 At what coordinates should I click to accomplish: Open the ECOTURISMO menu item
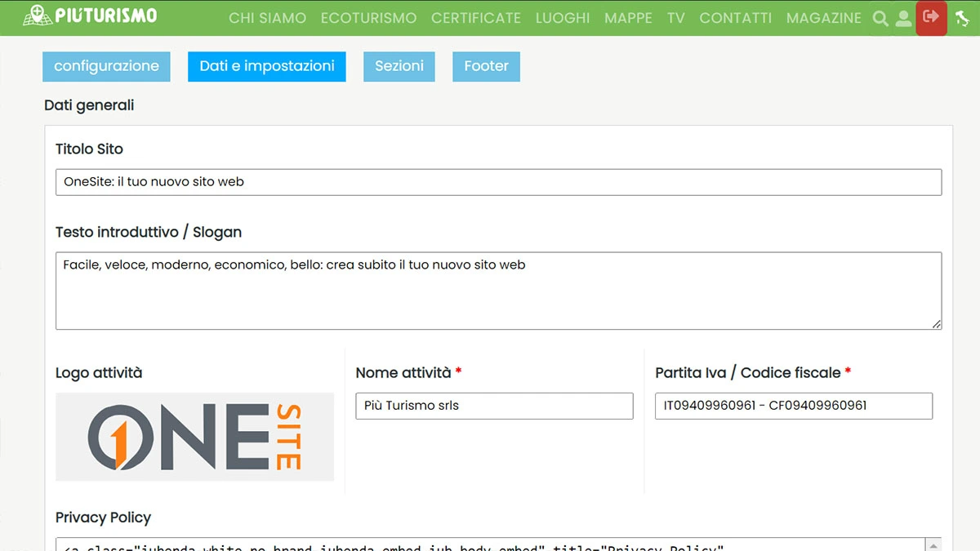coord(368,18)
